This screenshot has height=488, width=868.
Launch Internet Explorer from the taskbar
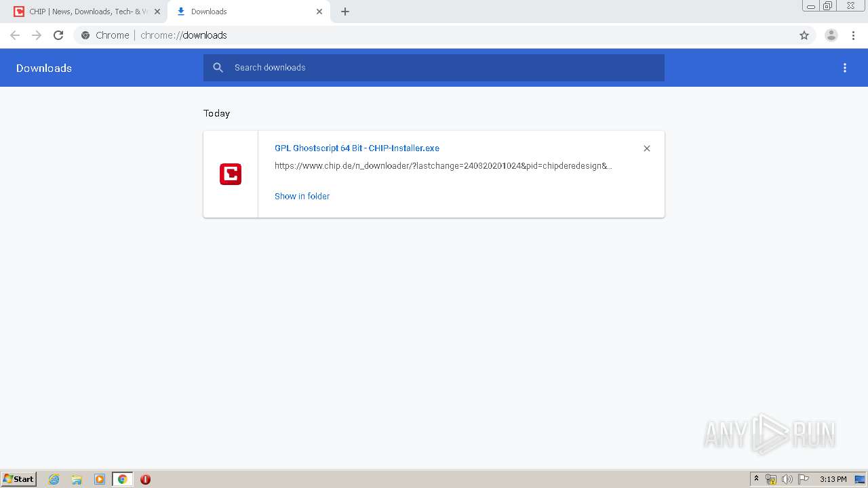[54, 479]
